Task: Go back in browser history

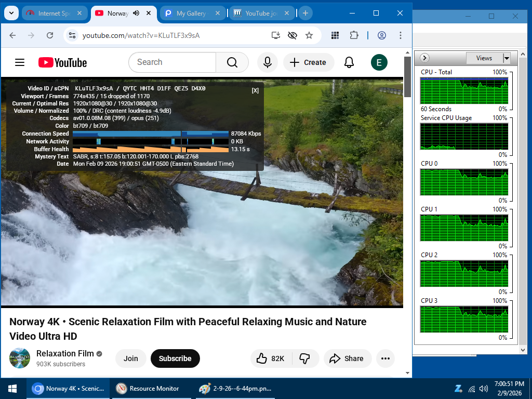Action: pyautogui.click(x=12, y=35)
